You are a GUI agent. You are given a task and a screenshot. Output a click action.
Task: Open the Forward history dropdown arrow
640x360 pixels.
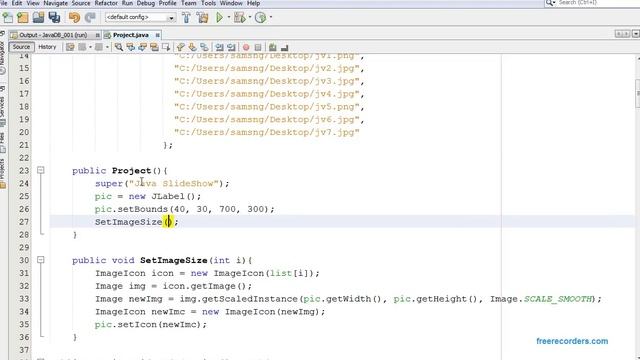[107, 47]
